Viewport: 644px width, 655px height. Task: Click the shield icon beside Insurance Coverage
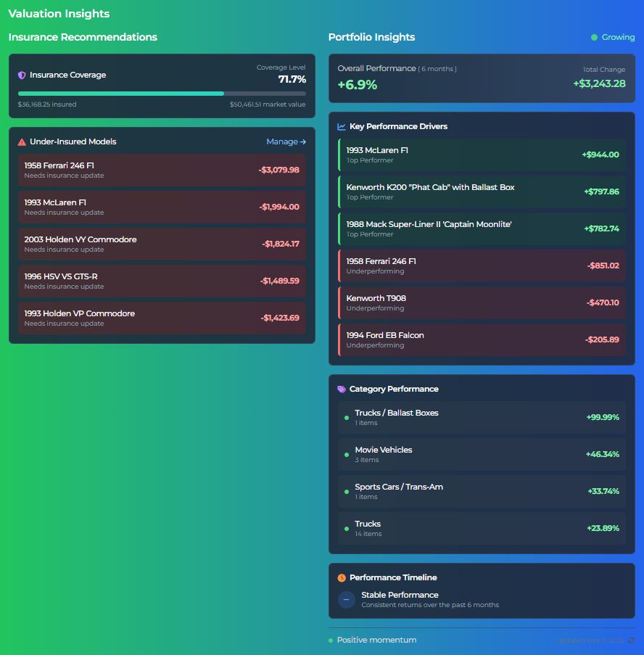22,75
